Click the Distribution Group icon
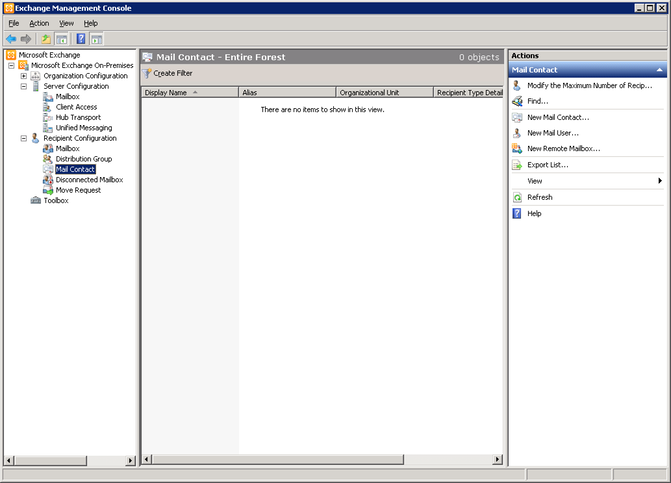Image resolution: width=671 pixels, height=483 pixels. tap(48, 159)
